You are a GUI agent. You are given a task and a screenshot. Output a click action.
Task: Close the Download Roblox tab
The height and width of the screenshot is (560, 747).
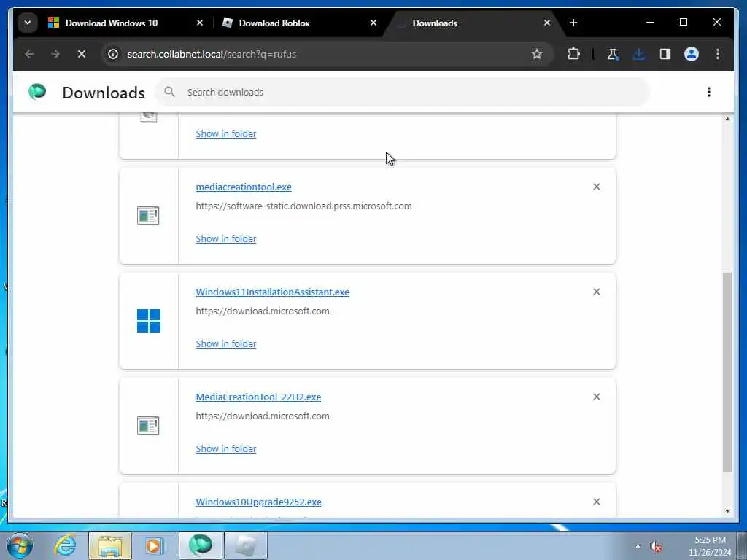[x=373, y=23]
